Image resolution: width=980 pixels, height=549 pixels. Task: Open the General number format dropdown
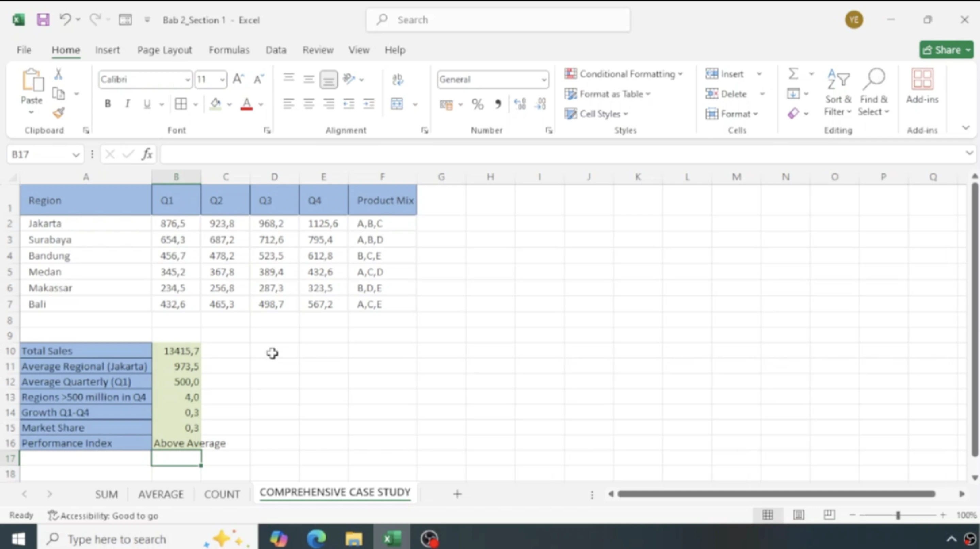[x=544, y=80]
